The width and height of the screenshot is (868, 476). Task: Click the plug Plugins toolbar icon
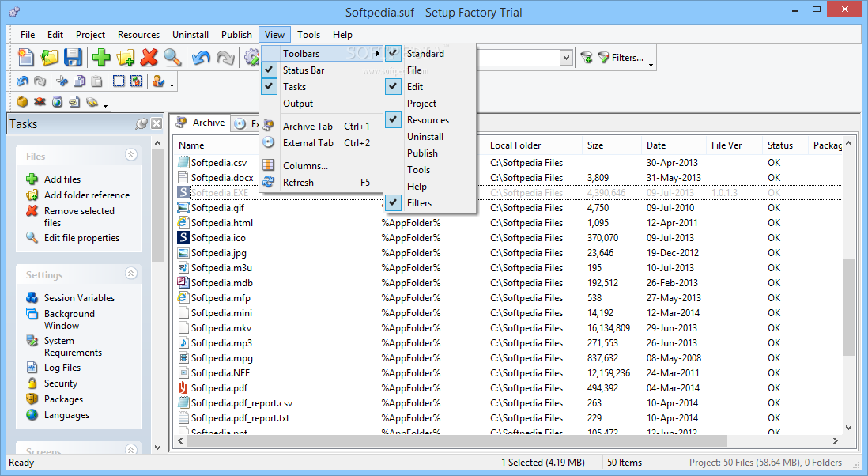[x=92, y=102]
